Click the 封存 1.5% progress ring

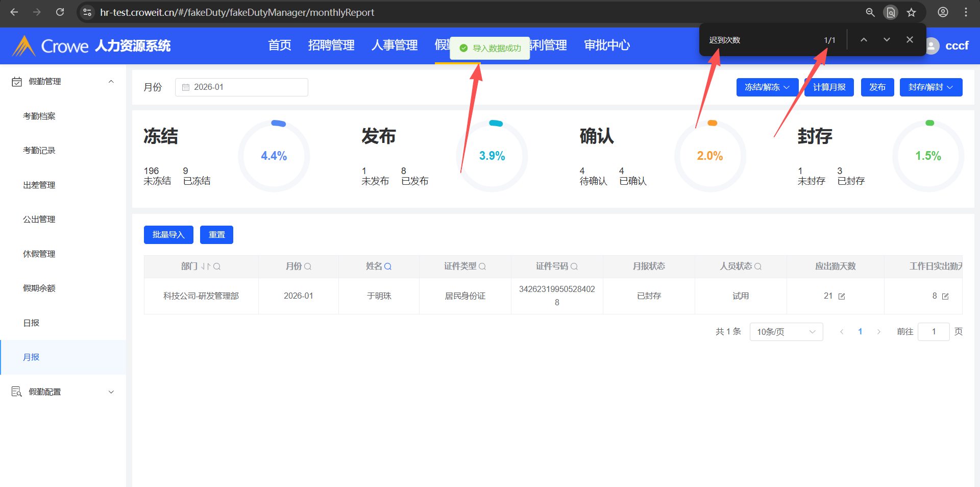pos(928,156)
